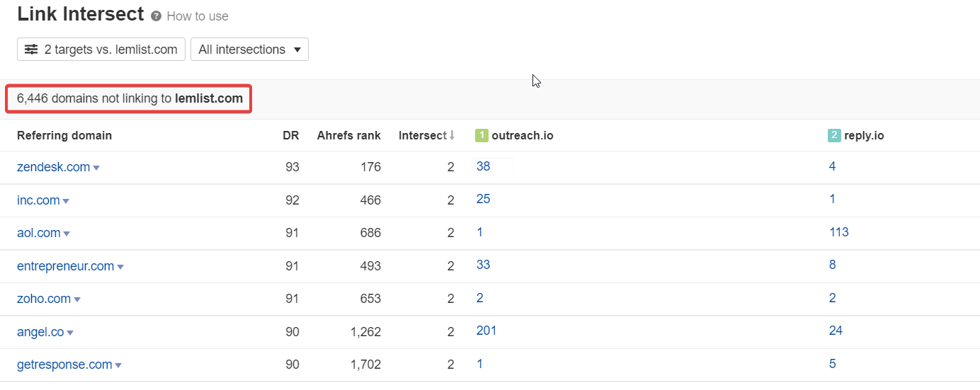Open angel.co's 24 reply.io links
This screenshot has width=980, height=390.
pos(836,331)
